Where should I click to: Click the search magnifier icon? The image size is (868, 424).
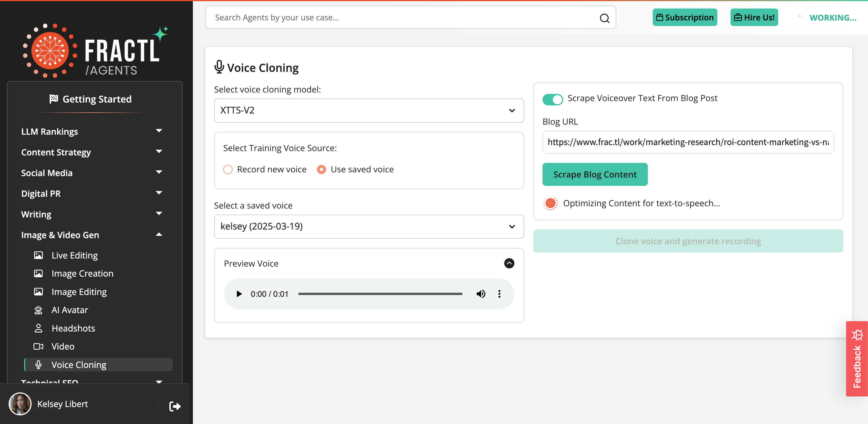point(605,18)
